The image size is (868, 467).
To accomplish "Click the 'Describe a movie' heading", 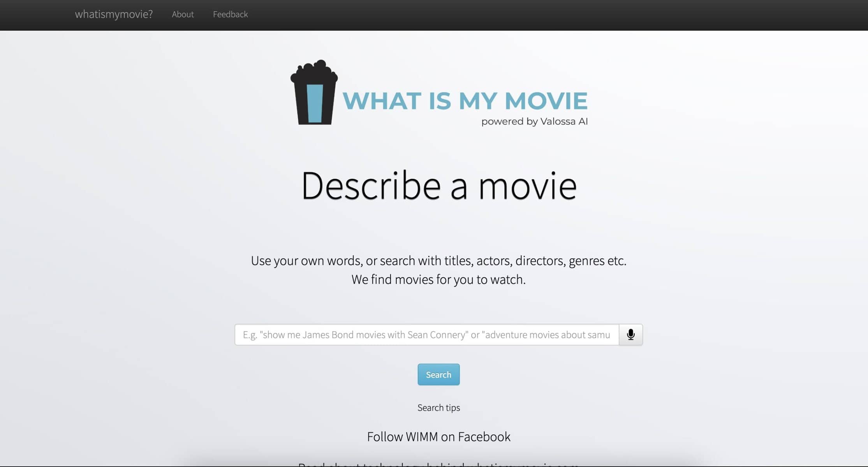I will pos(438,186).
